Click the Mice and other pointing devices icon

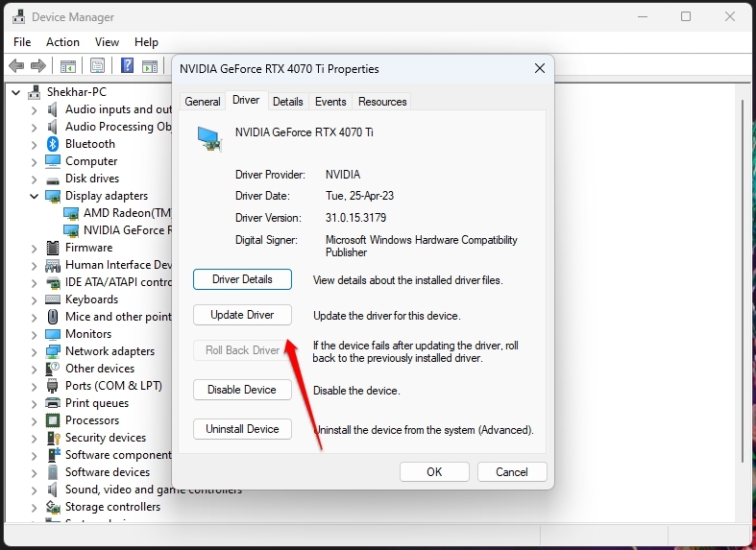coord(53,317)
